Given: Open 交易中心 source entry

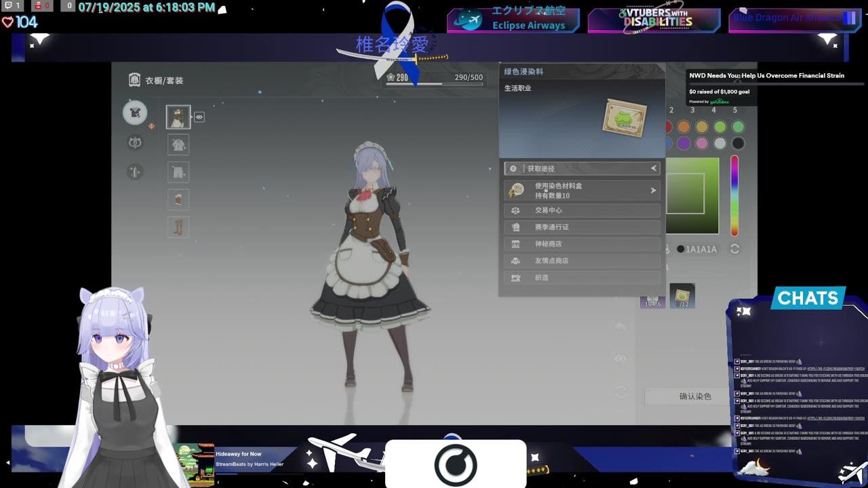Looking at the screenshot, I should pyautogui.click(x=582, y=211).
